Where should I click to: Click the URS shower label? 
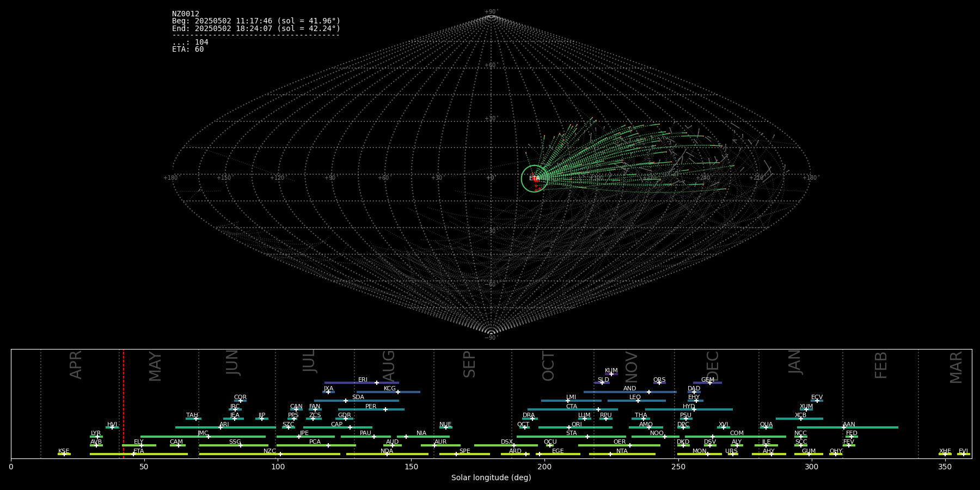731,451
